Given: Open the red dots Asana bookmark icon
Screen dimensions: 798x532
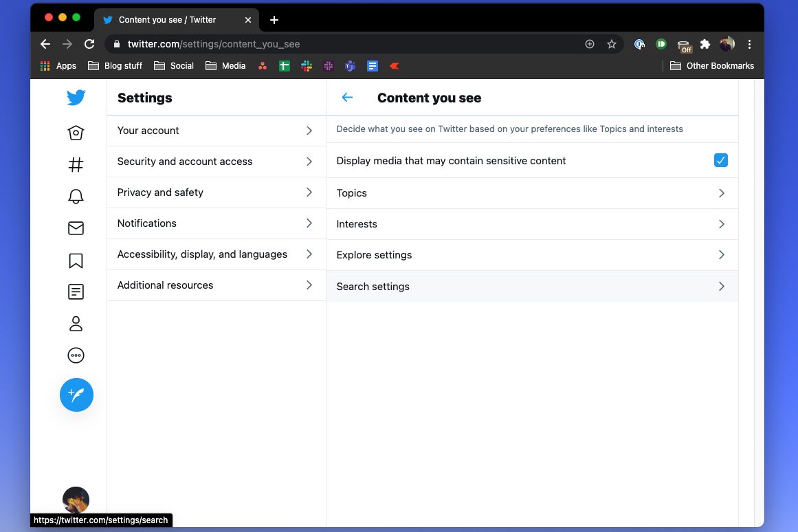Looking at the screenshot, I should pos(263,66).
